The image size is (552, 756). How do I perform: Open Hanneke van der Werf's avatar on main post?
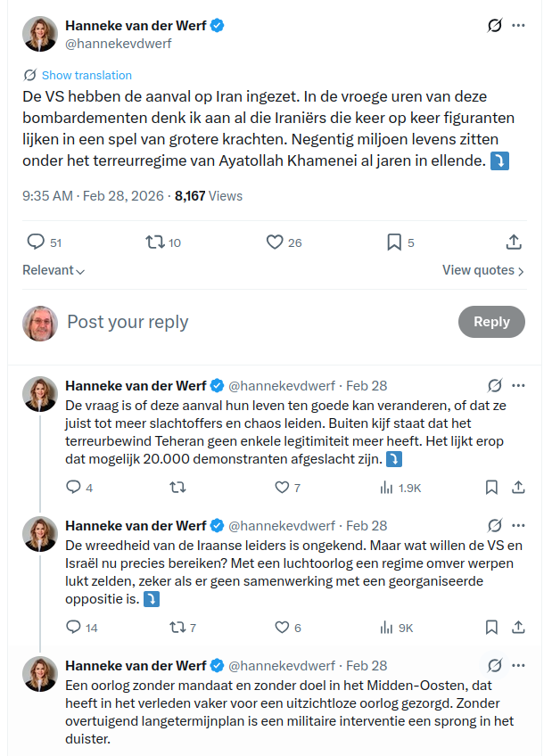pos(40,34)
